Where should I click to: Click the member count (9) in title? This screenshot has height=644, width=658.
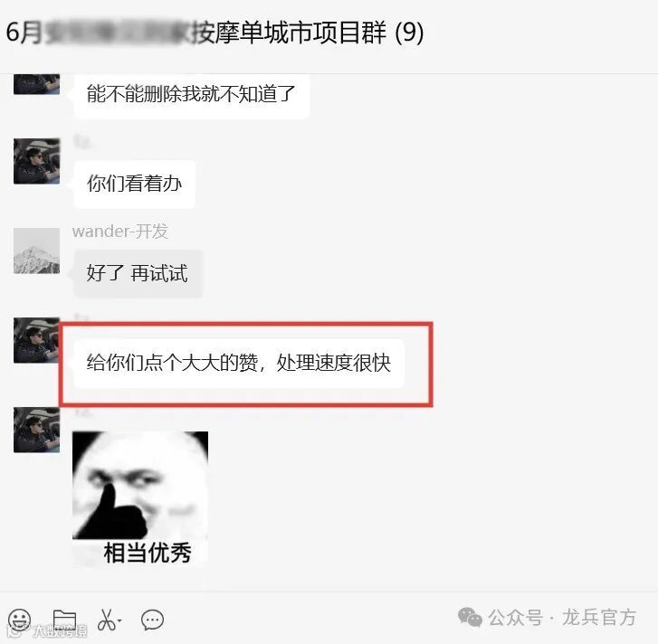tap(409, 33)
